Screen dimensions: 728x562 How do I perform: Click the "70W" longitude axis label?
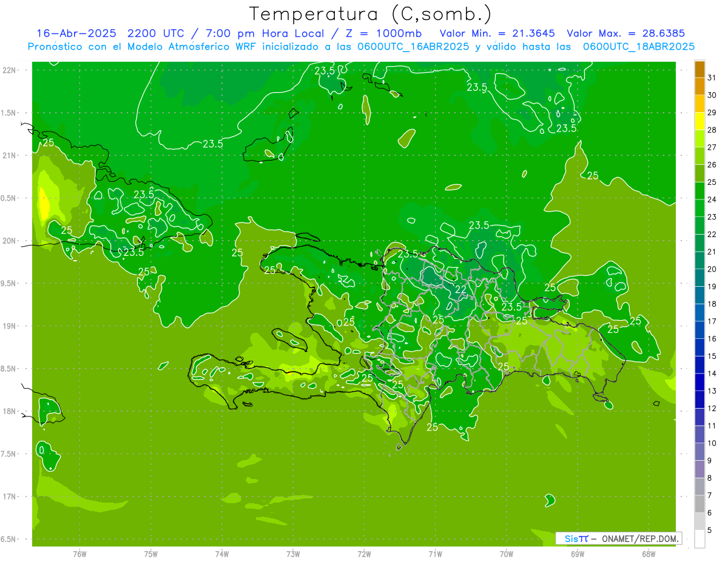click(x=507, y=554)
